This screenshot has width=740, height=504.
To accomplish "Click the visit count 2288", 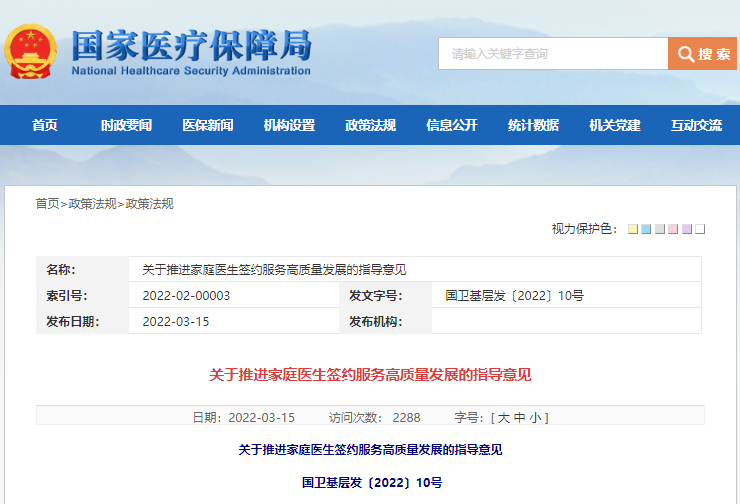I will click(406, 418).
